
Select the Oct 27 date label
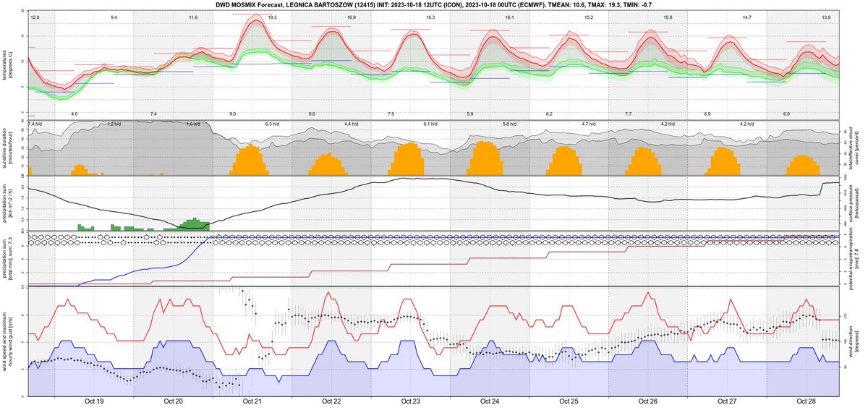click(x=727, y=401)
